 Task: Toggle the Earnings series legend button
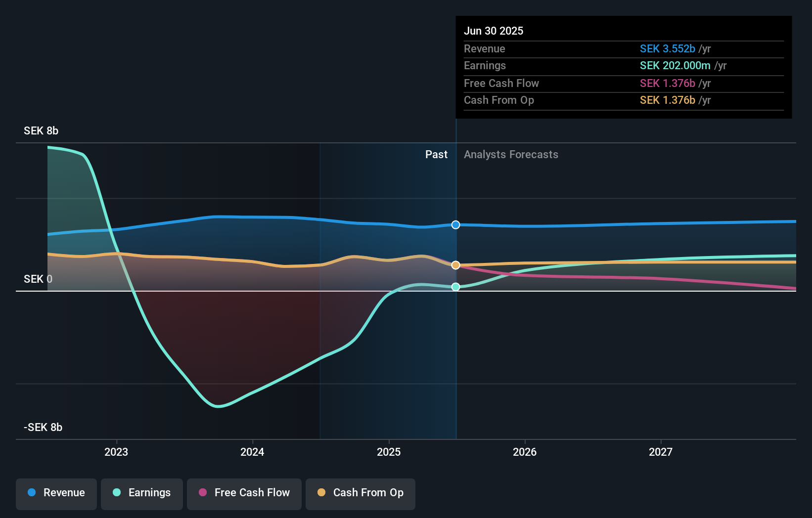tap(142, 494)
